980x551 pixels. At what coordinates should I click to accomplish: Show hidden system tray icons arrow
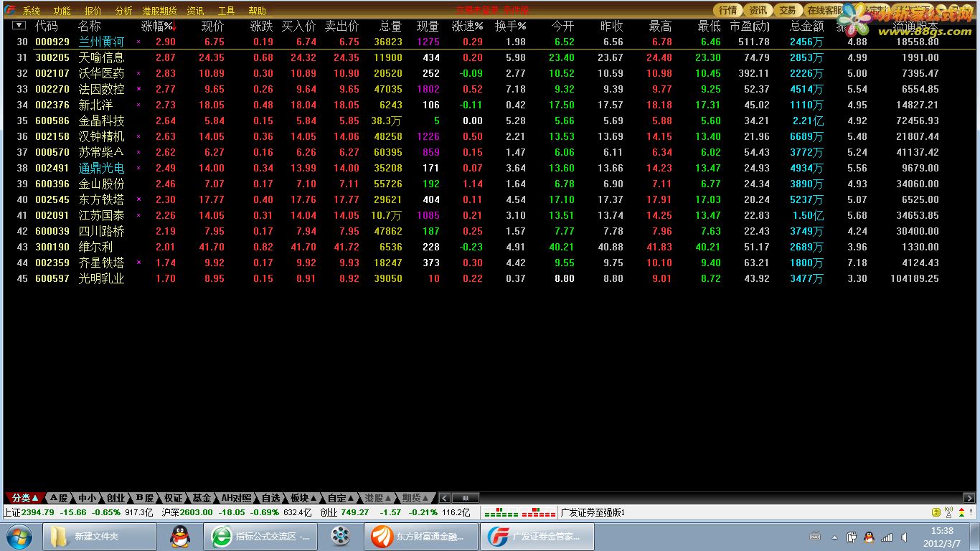click(x=834, y=537)
